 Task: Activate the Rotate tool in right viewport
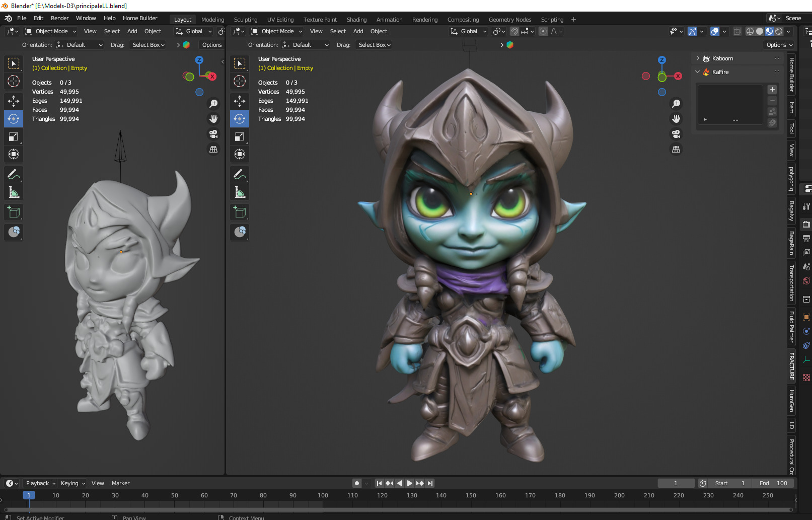click(x=240, y=119)
